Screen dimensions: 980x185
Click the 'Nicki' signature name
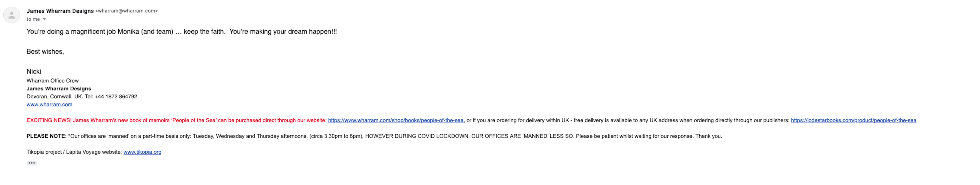pos(34,71)
